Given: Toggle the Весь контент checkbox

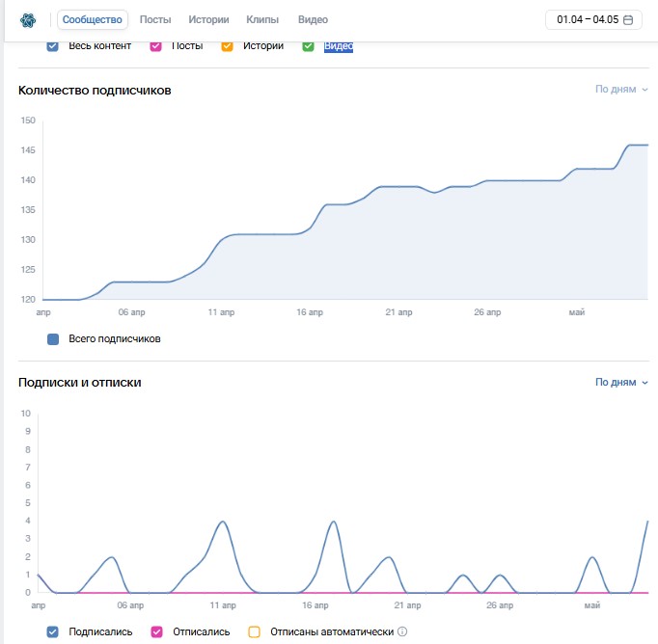Looking at the screenshot, I should point(52,46).
